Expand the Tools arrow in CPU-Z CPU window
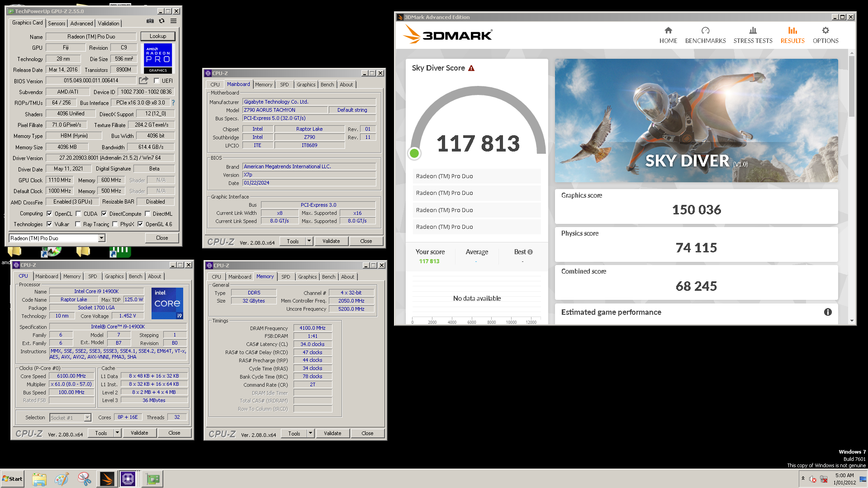This screenshot has width=868, height=488. tap(117, 433)
